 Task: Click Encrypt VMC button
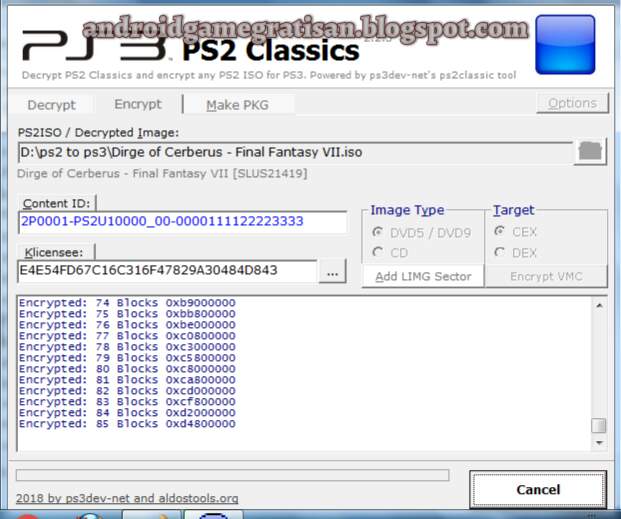pyautogui.click(x=547, y=276)
